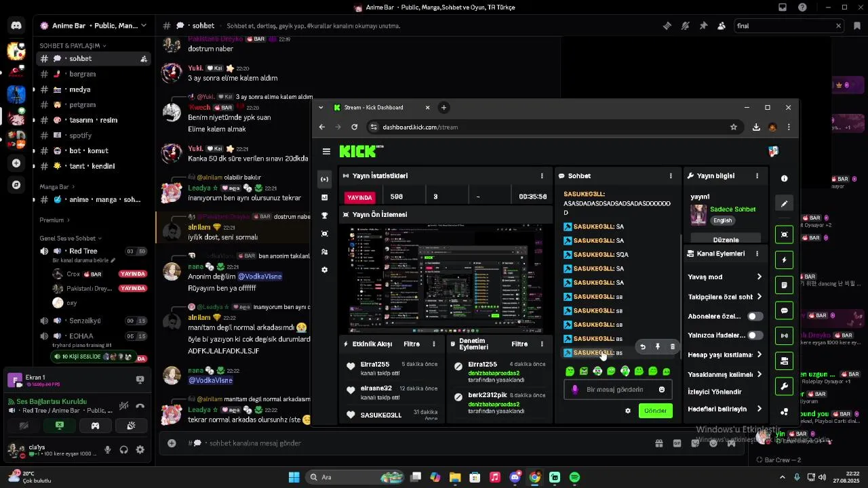The image size is (868, 488).
Task: Open Discord server discovery compass icon
Action: pyautogui.click(x=16, y=184)
